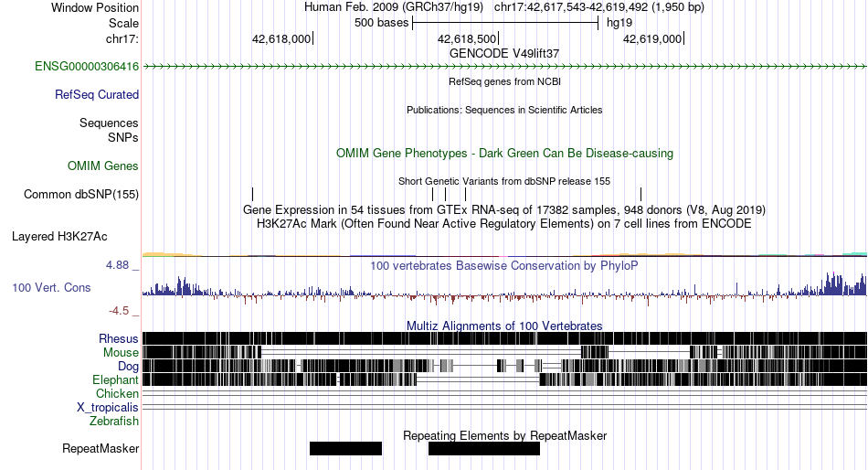The height and width of the screenshot is (470, 868).
Task: Click the 100 Vert. Cons track label
Action: (x=51, y=288)
